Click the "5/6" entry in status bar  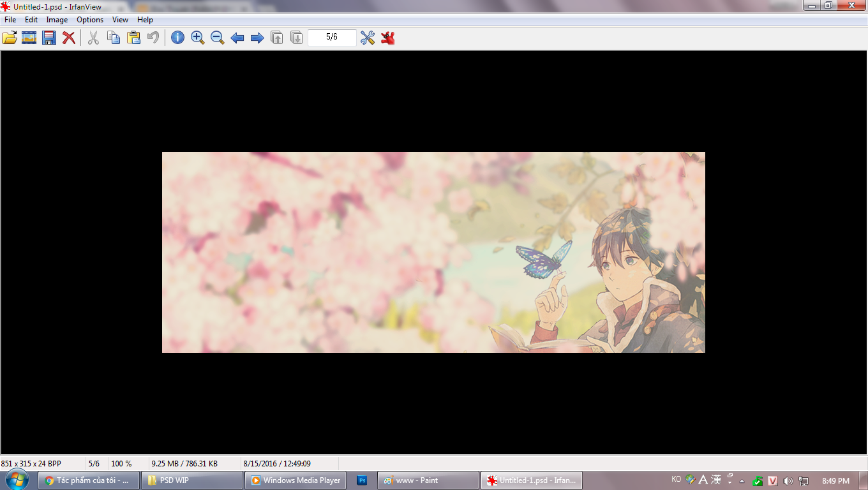coord(94,464)
